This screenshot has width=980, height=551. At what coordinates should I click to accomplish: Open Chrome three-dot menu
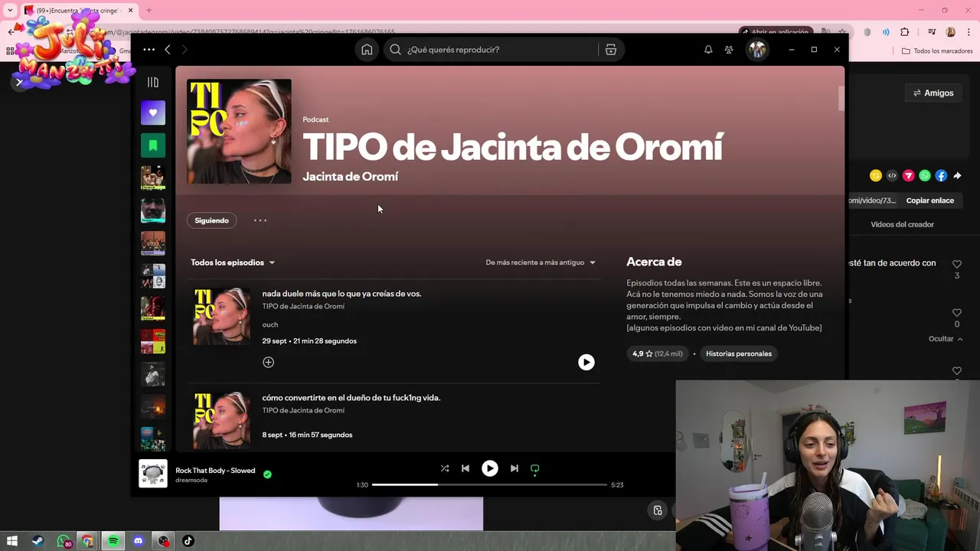pyautogui.click(x=967, y=32)
